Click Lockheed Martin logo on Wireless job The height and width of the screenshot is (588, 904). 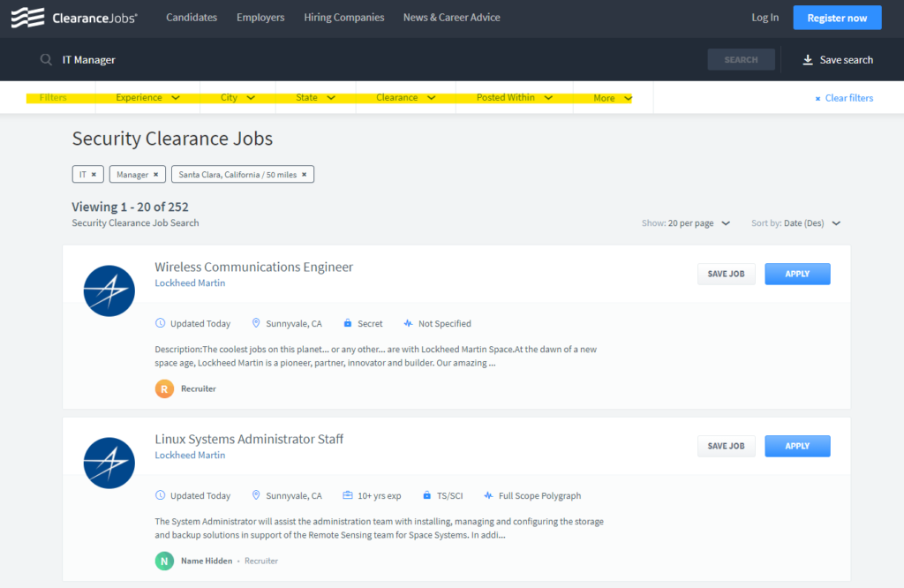pos(109,291)
